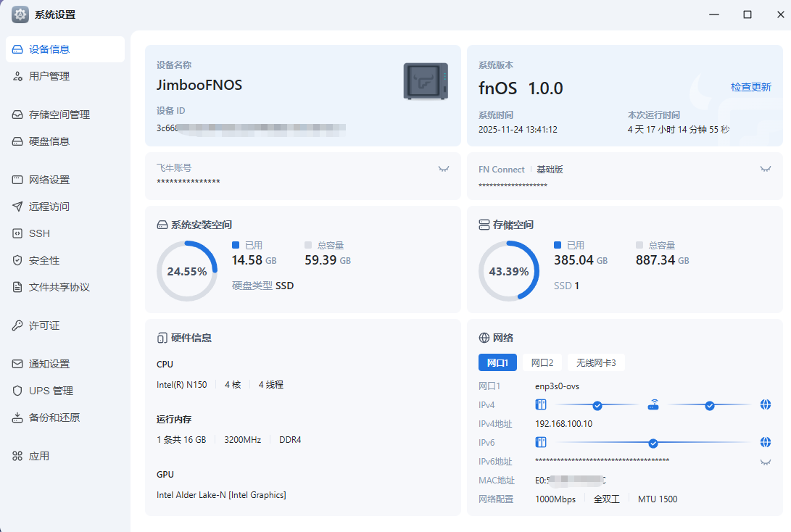Open the 应用 section in sidebar
The width and height of the screenshot is (791, 532).
point(39,456)
